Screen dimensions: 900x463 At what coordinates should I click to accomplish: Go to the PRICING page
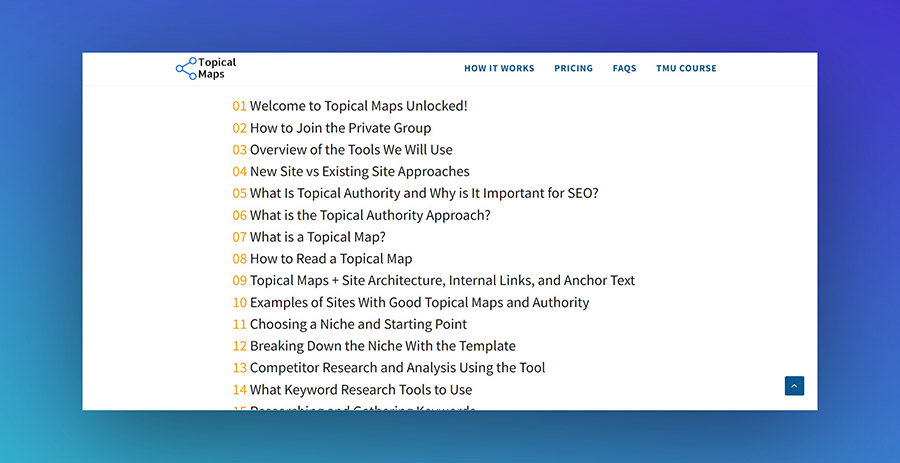(573, 68)
